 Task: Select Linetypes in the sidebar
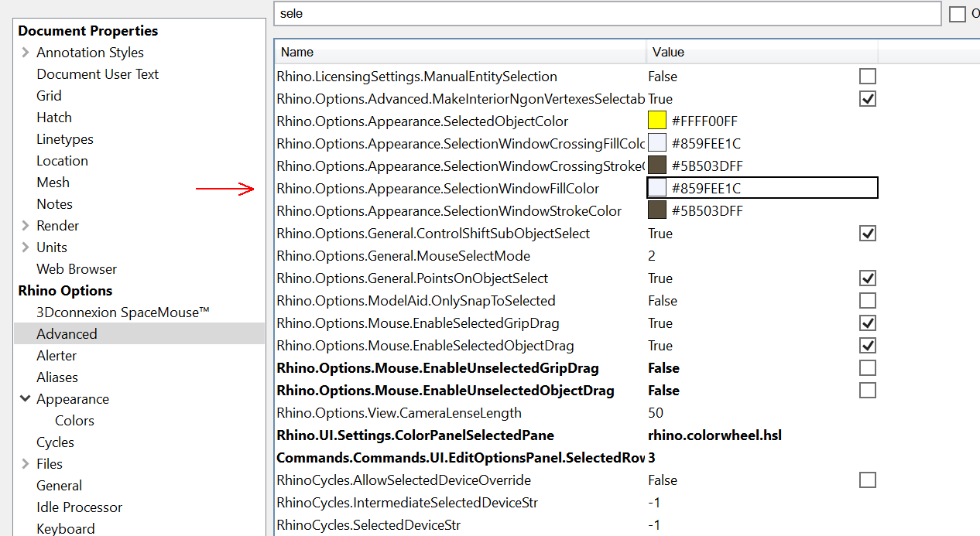pos(65,139)
